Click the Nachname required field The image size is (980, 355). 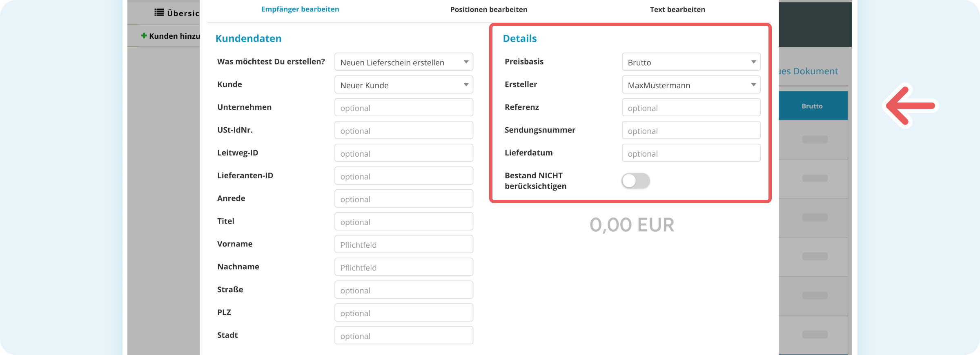tap(404, 267)
